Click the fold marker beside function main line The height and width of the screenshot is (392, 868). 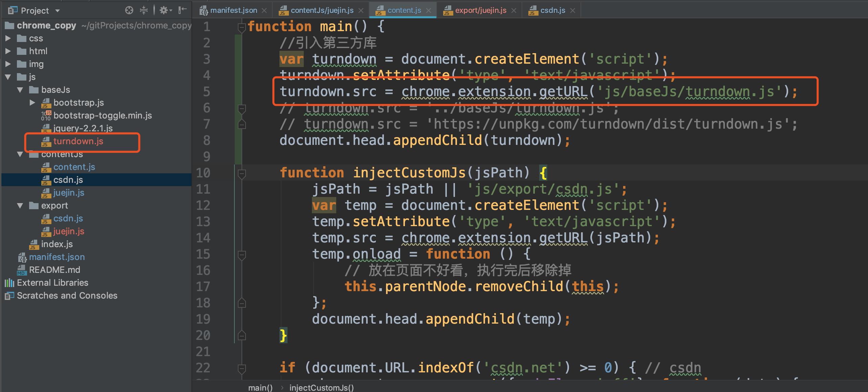(242, 27)
